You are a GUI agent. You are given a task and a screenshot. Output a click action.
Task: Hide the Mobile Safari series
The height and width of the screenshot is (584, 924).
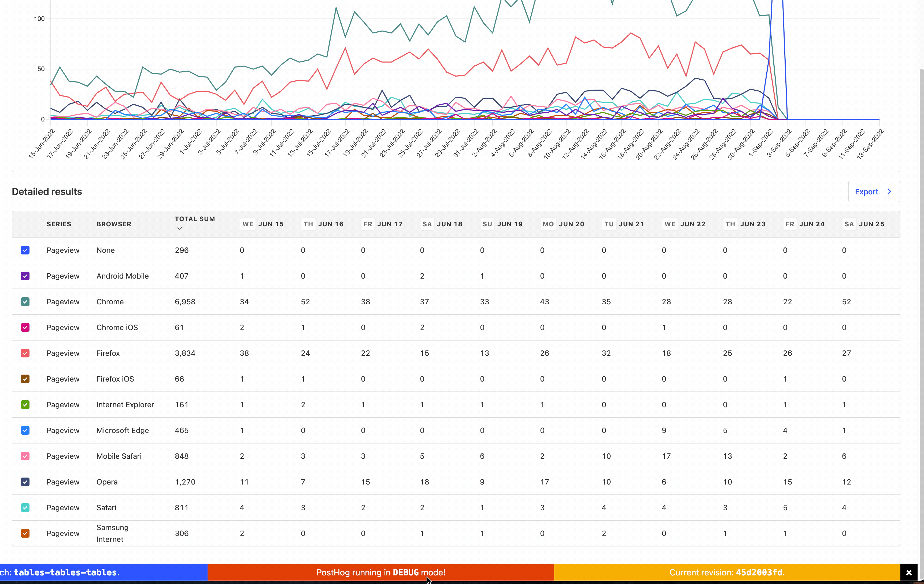click(25, 456)
